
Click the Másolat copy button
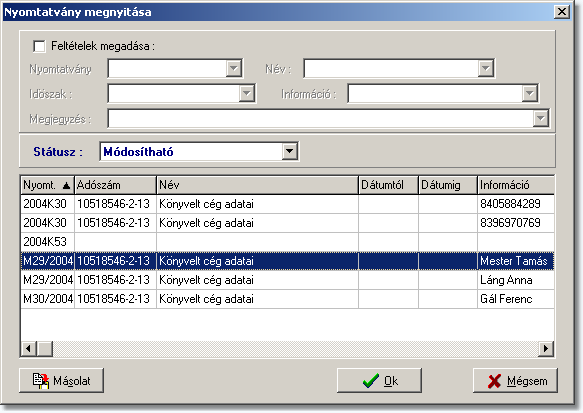click(61, 380)
